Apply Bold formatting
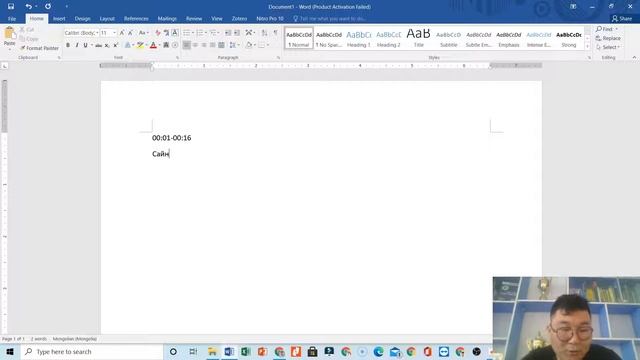The height and width of the screenshot is (360, 640). [68, 45]
